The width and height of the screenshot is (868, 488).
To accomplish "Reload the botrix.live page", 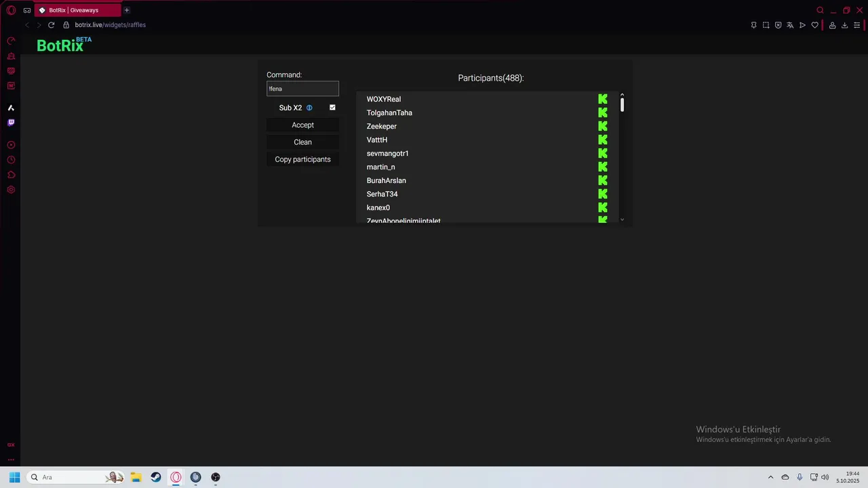I will pyautogui.click(x=51, y=25).
